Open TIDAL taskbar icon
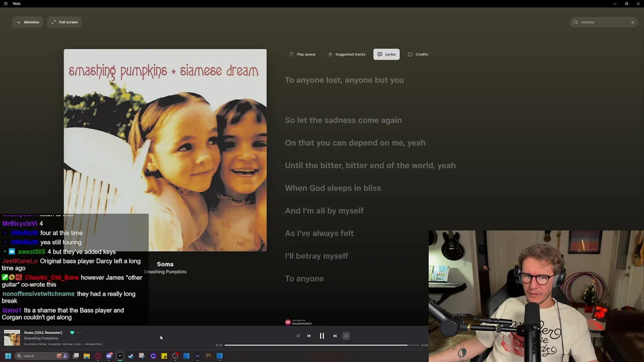644x362 pixels. pos(120,356)
